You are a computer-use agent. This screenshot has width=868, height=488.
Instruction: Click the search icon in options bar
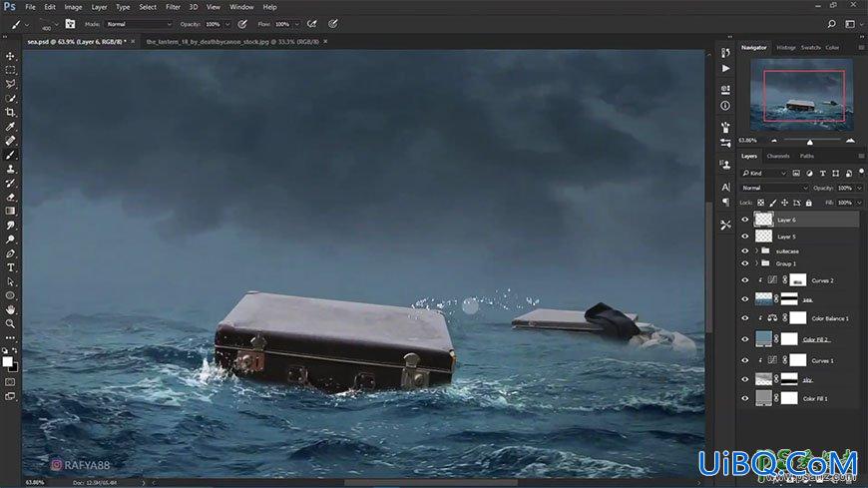[831, 24]
